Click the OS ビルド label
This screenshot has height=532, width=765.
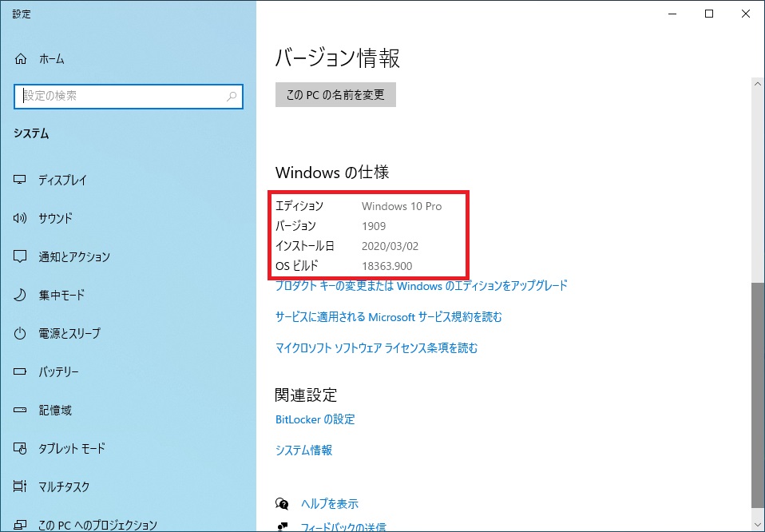tap(297, 267)
